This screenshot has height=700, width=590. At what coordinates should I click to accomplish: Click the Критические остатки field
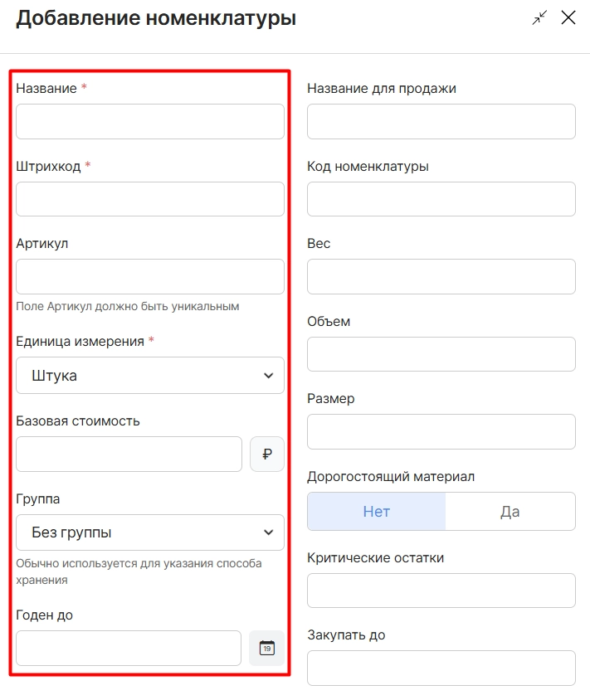pyautogui.click(x=441, y=591)
